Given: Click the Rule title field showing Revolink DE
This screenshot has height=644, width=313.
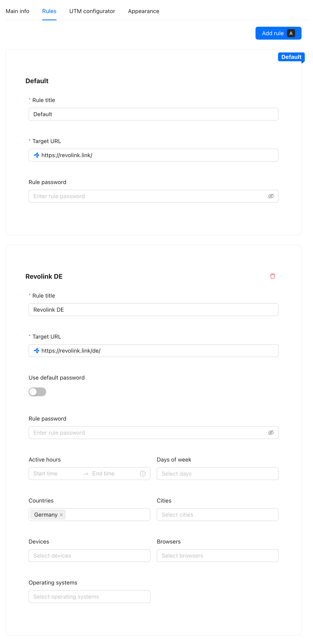Looking at the screenshot, I should pyautogui.click(x=153, y=309).
